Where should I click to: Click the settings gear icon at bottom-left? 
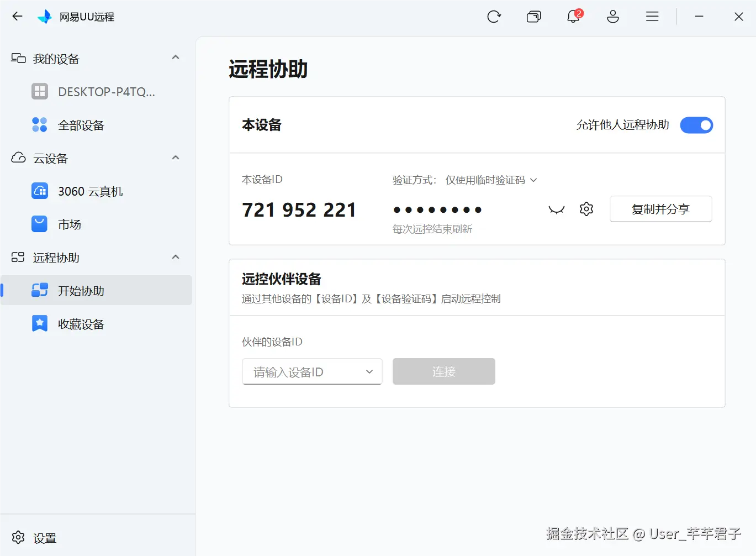coord(18,537)
